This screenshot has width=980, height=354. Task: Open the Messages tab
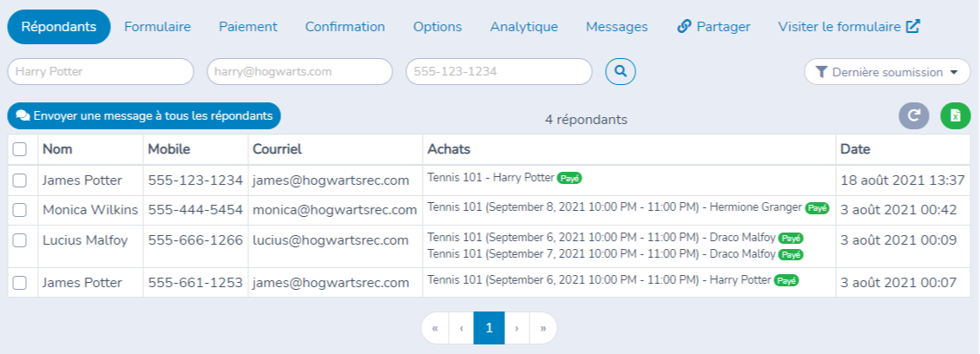[x=617, y=27]
